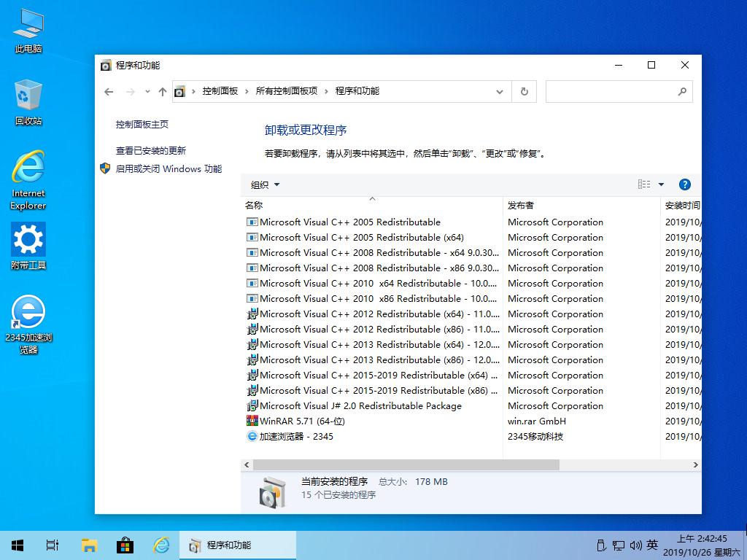Select Visual C++ 2010 x86 Redistributable row
The image size is (747, 560).
pos(371,298)
